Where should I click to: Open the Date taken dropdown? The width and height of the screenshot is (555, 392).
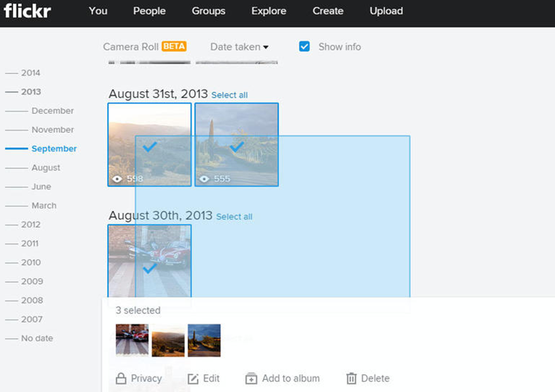[x=239, y=47]
